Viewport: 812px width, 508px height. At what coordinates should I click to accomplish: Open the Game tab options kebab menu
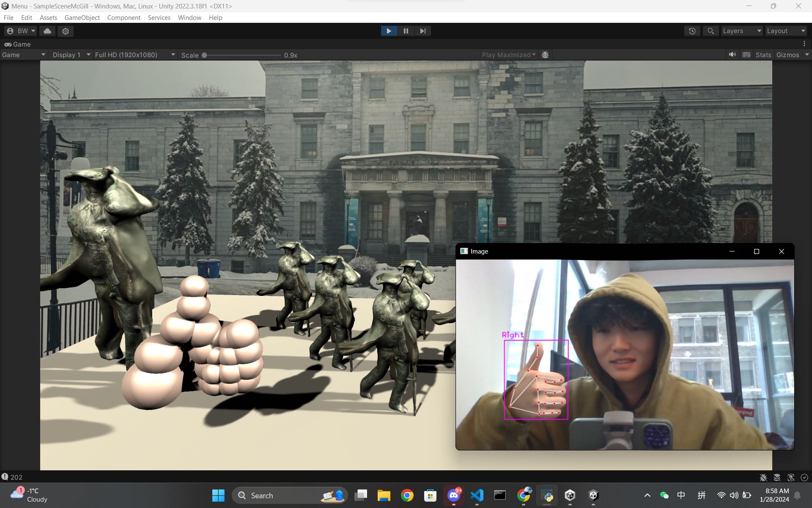pos(804,44)
